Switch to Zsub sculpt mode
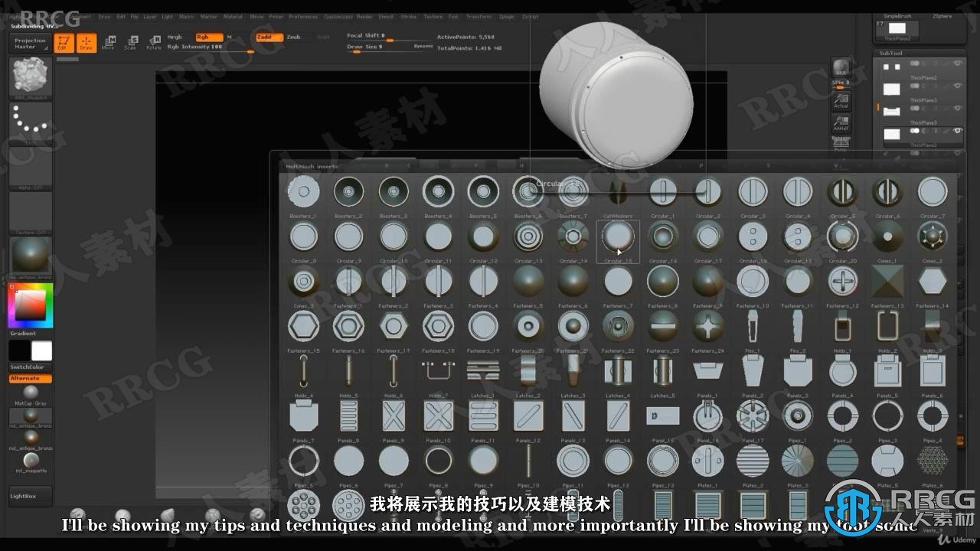Image resolution: width=980 pixels, height=551 pixels. (294, 37)
